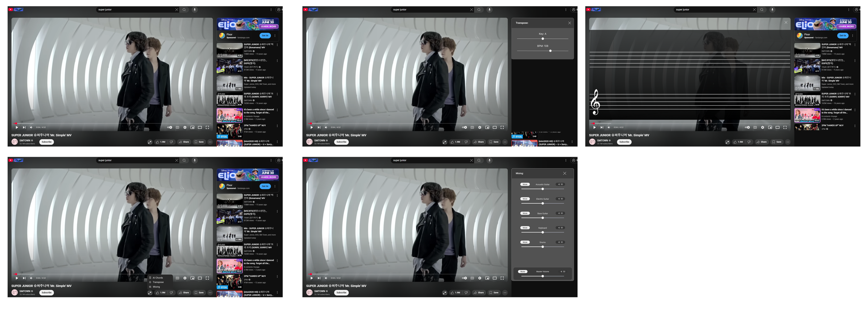Click SMTOWN channel avatar in Mixing screen
Screen dimensions: 868x312
[309, 293]
